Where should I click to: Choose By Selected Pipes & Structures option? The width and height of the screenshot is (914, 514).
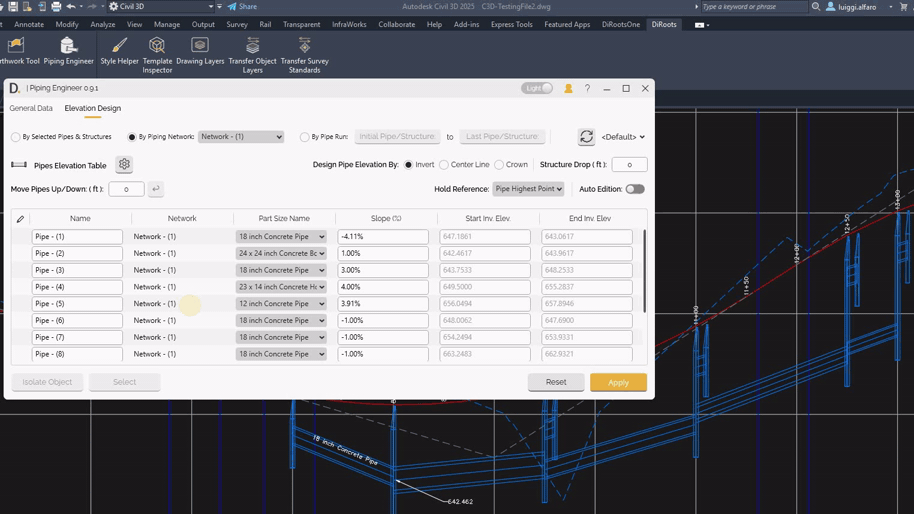tap(16, 137)
